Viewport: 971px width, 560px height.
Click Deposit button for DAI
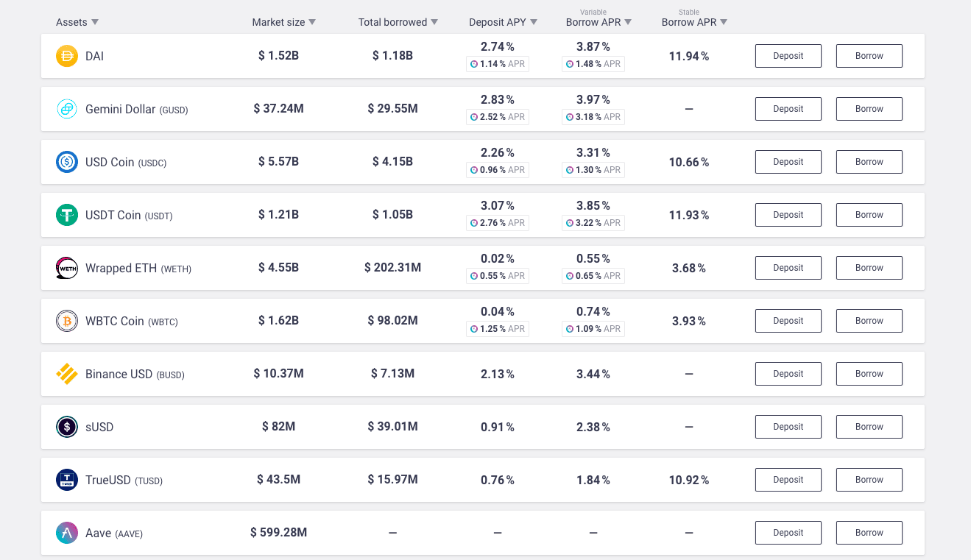point(788,56)
